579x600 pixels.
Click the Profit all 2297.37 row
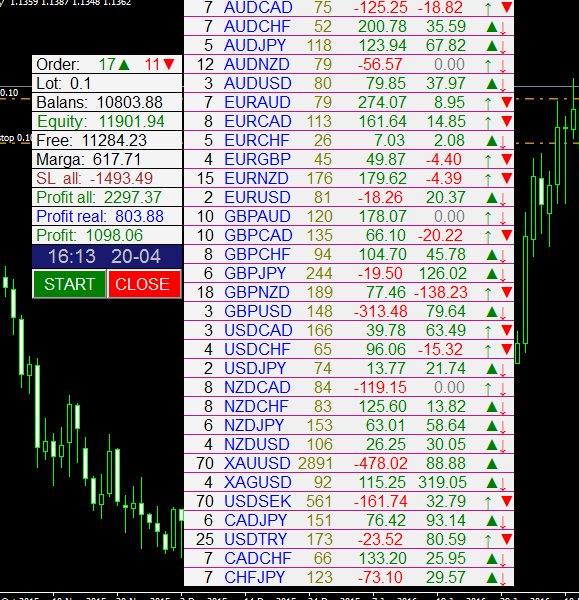pos(107,197)
